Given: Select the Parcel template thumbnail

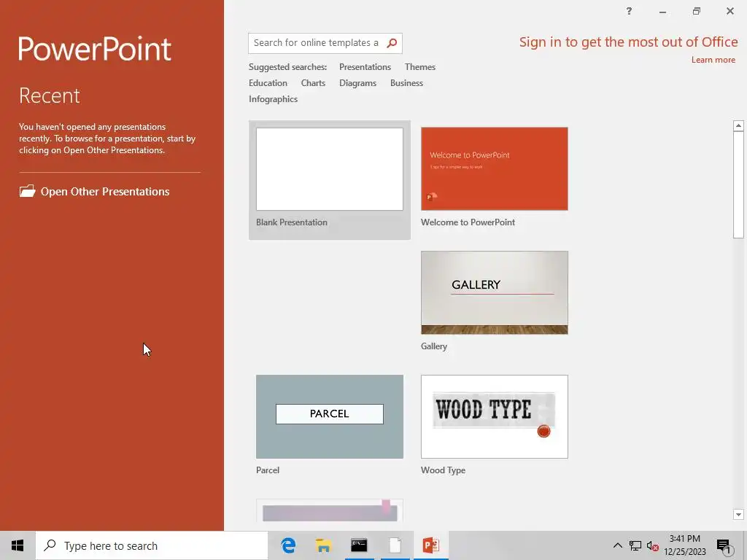Looking at the screenshot, I should [330, 416].
